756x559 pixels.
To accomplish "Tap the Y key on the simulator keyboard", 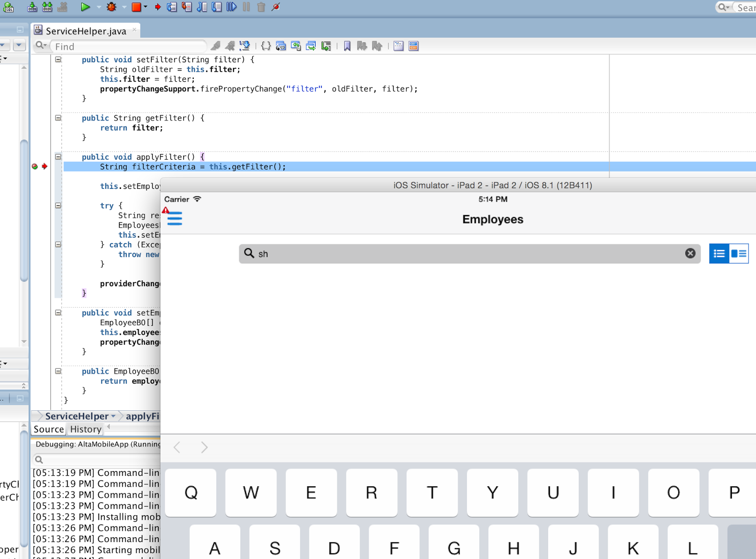I will click(x=493, y=492).
